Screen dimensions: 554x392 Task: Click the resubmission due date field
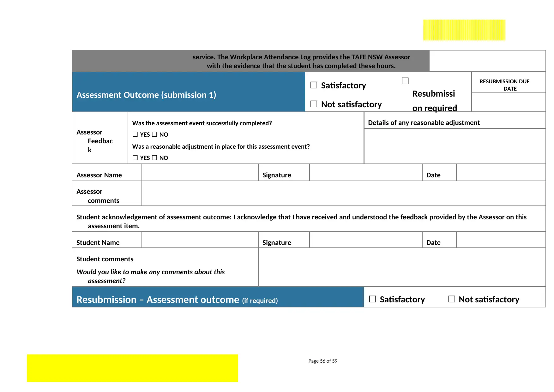[x=509, y=102]
